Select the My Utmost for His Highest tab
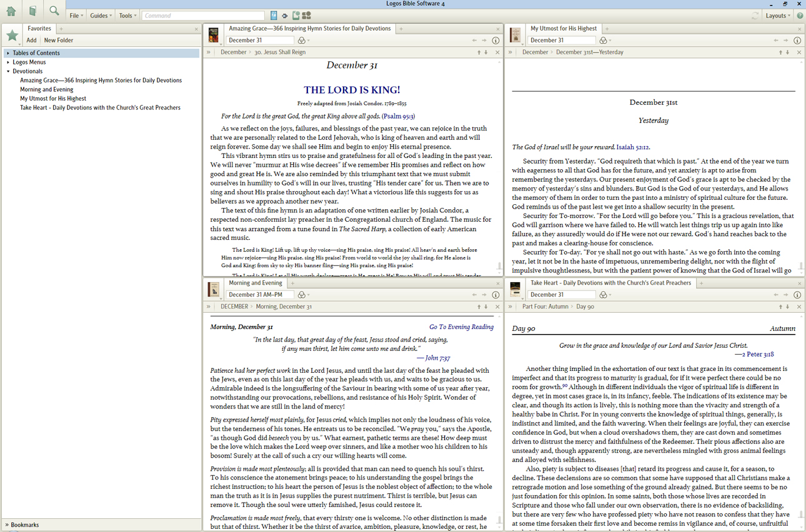Image resolution: width=806 pixels, height=532 pixels. [x=564, y=29]
